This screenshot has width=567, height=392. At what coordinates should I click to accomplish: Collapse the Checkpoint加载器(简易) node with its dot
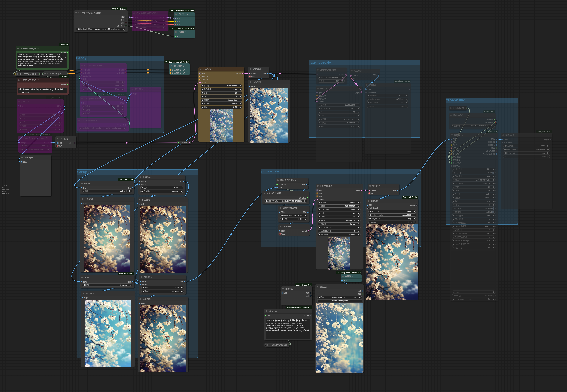click(x=76, y=13)
